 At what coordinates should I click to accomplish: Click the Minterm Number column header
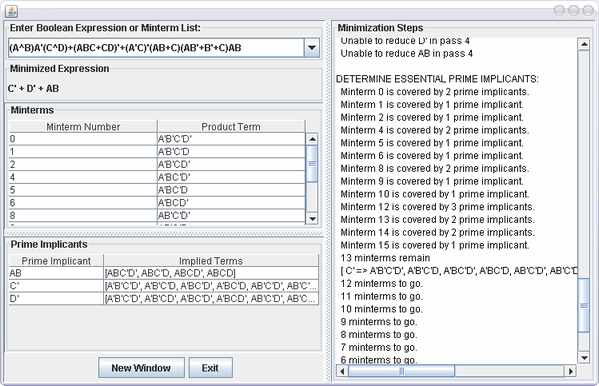point(83,127)
